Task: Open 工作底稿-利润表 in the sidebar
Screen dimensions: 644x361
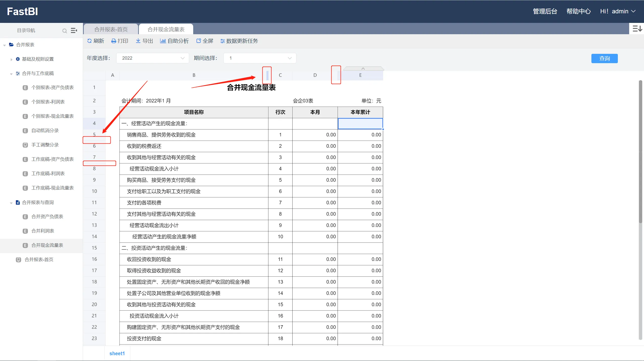Action: (48, 174)
